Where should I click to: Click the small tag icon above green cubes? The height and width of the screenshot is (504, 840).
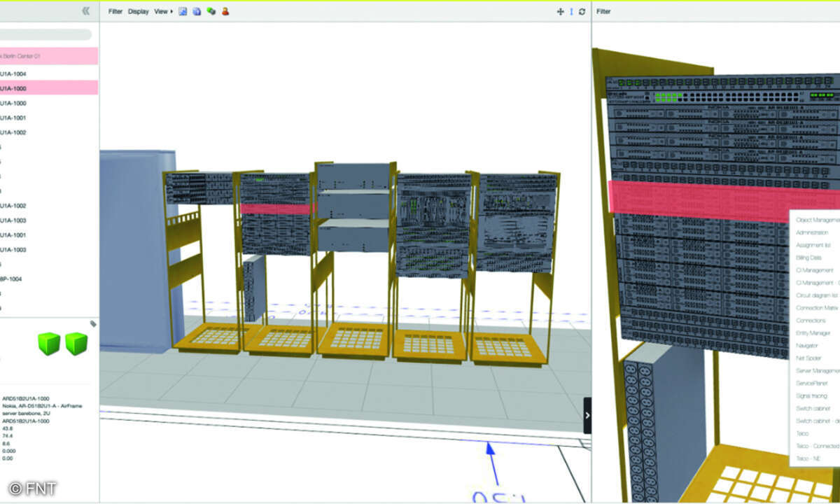point(93,323)
